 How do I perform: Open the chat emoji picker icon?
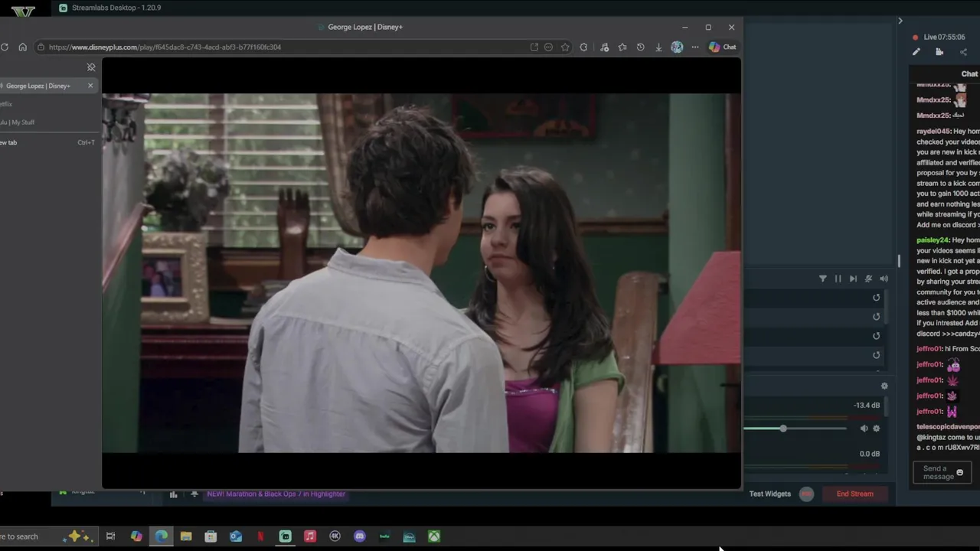coord(960,473)
